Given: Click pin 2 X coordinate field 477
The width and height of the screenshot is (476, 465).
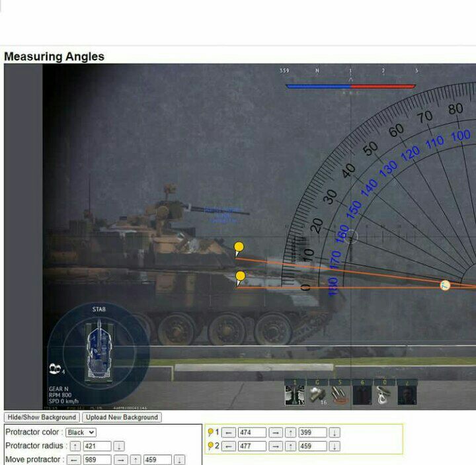Looking at the screenshot, I should click(252, 446).
